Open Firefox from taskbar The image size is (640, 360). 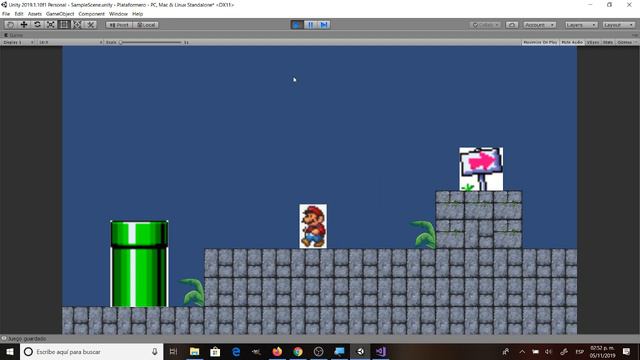point(277,351)
